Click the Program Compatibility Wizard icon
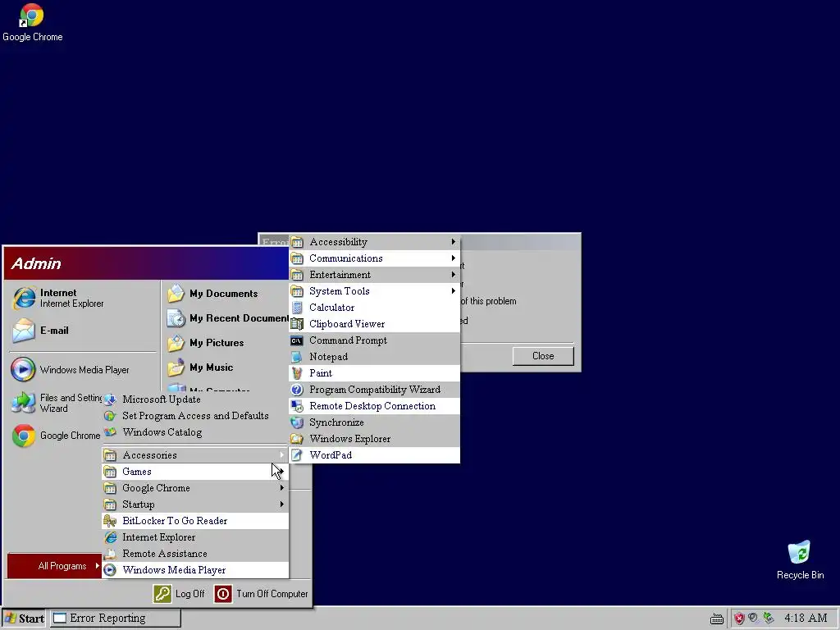Image resolution: width=840 pixels, height=630 pixels. click(x=297, y=390)
